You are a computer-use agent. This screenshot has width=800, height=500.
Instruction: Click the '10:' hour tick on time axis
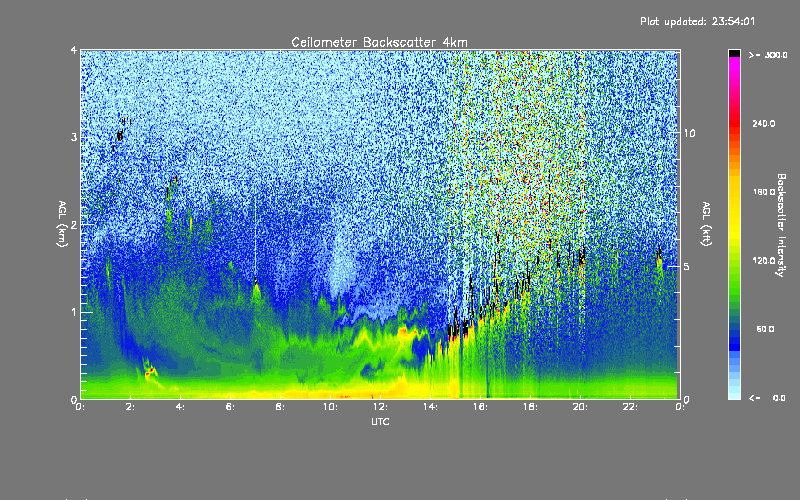(x=330, y=407)
